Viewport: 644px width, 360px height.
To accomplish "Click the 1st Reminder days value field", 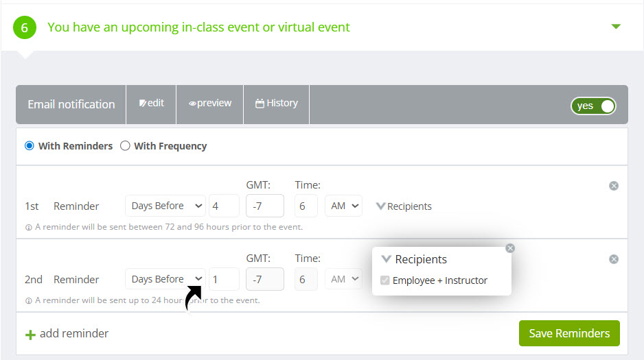I will click(224, 206).
